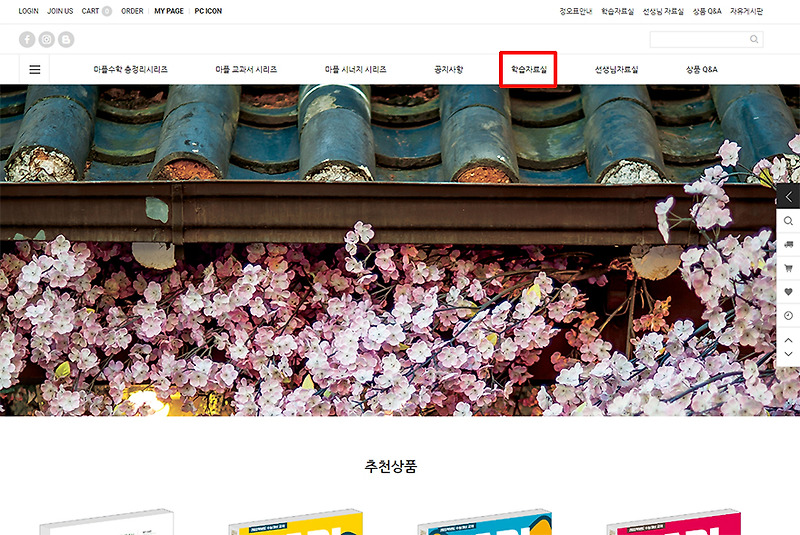800x535 pixels.
Task: Go to the ORDER page
Action: coord(132,11)
